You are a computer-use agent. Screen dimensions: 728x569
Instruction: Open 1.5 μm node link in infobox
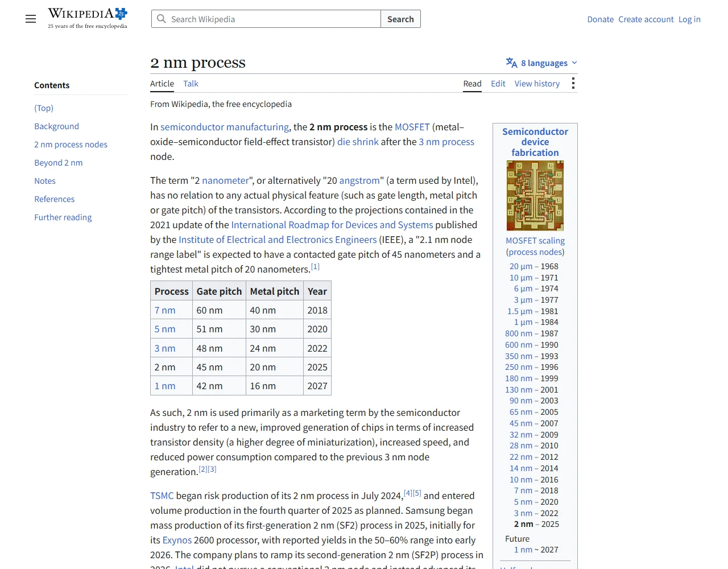click(x=520, y=311)
